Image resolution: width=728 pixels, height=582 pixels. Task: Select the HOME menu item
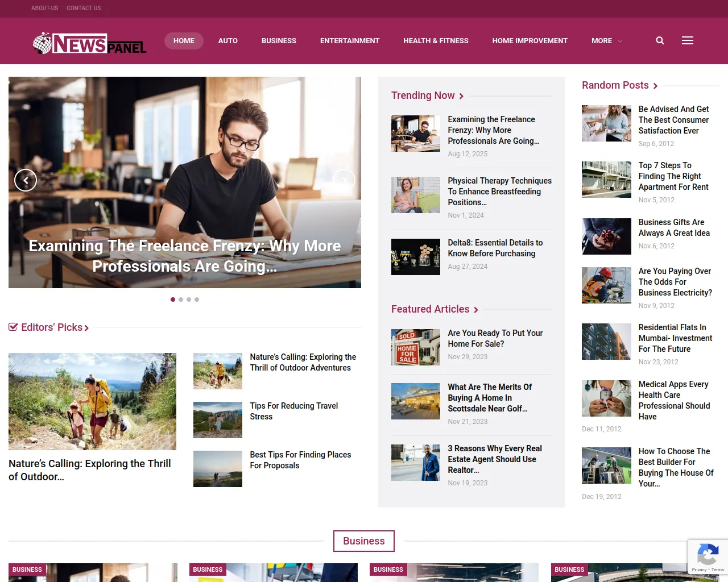point(184,41)
